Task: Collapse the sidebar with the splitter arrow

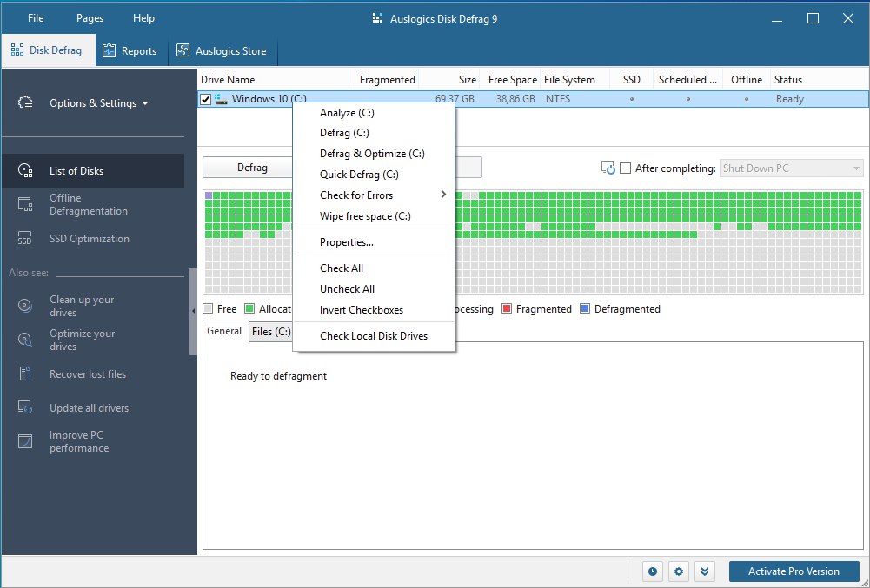Action: 193,311
